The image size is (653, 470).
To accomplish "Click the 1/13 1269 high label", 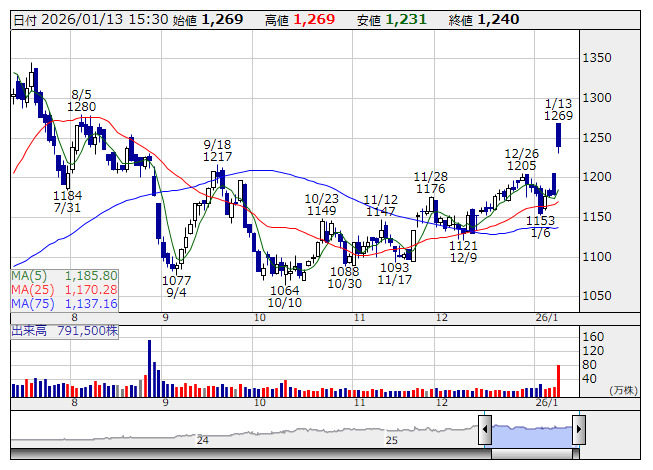I will click(558, 109).
